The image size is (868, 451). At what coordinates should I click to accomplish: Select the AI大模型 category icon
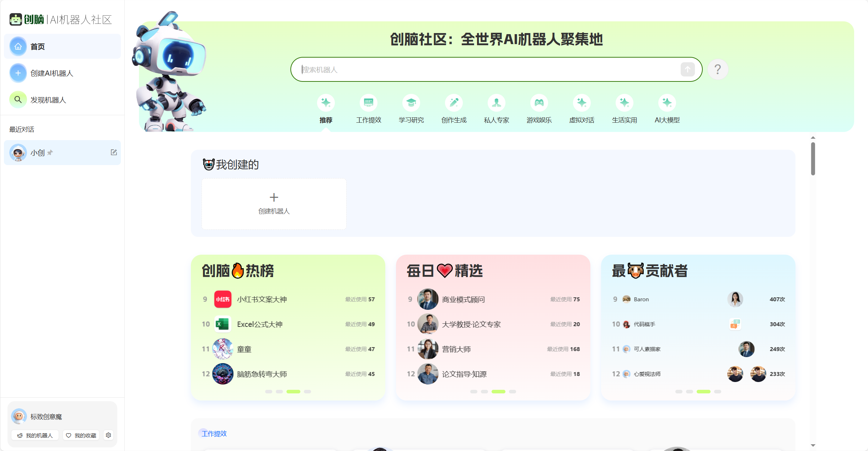coord(667,103)
